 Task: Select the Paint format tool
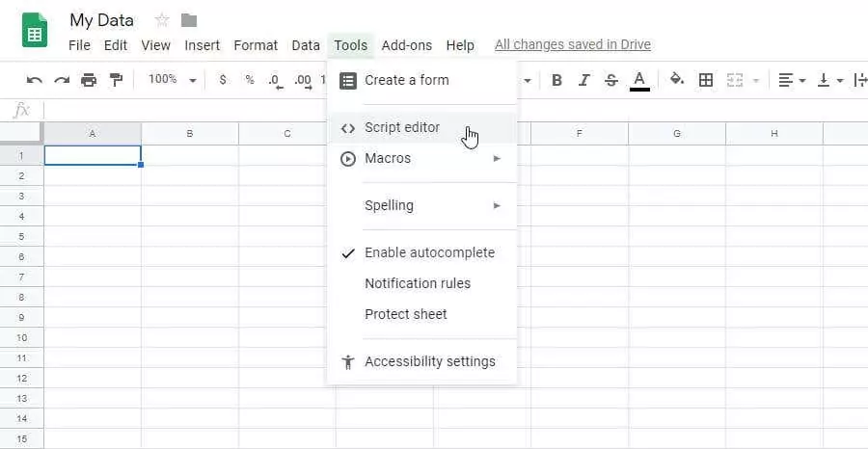116,80
